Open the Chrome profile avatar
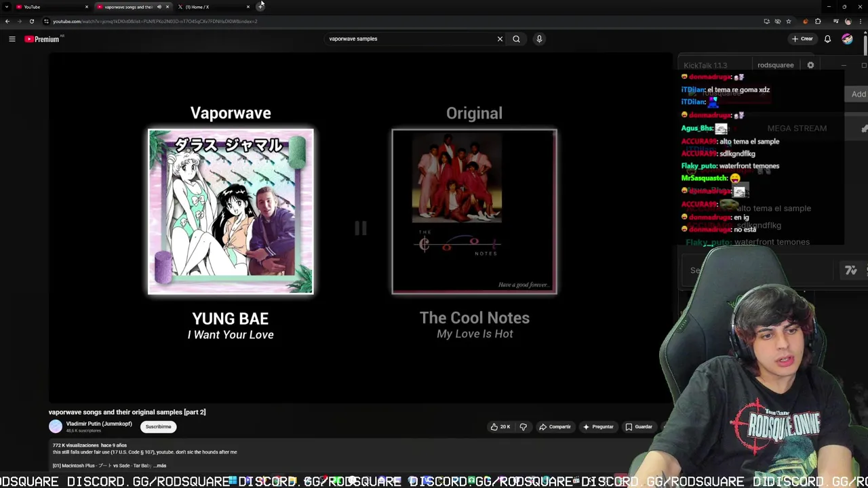The height and width of the screenshot is (488, 868). [x=848, y=21]
